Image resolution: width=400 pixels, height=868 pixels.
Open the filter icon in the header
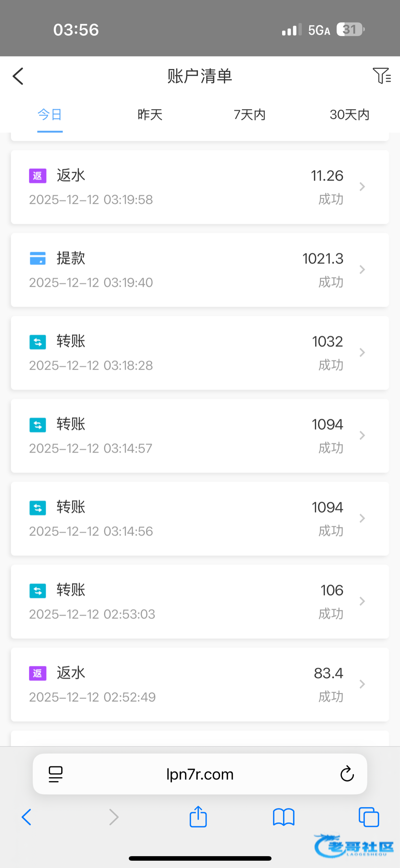[381, 76]
